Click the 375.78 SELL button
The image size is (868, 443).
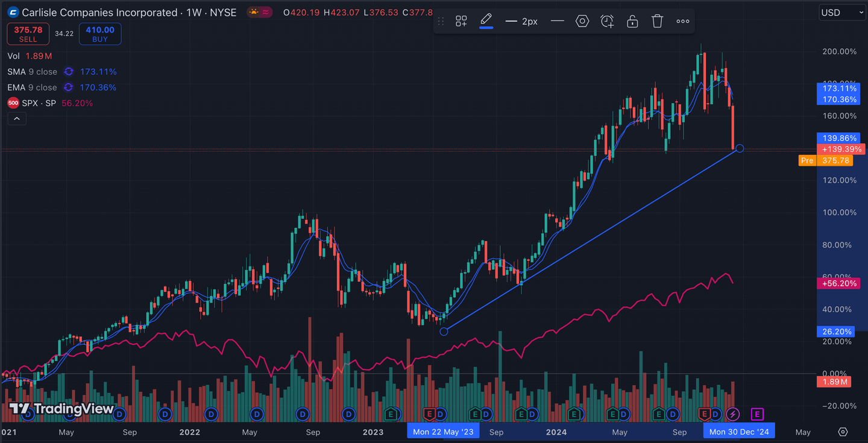pyautogui.click(x=28, y=34)
